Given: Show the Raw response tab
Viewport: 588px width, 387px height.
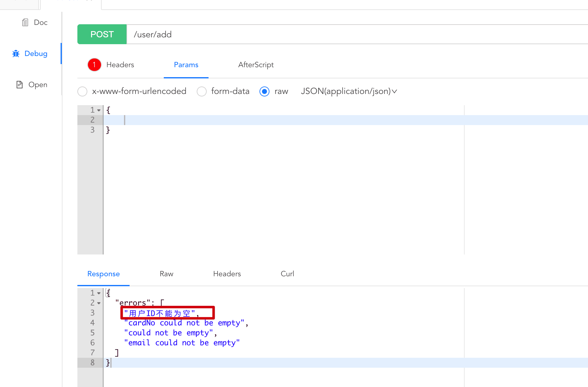Looking at the screenshot, I should (x=166, y=274).
